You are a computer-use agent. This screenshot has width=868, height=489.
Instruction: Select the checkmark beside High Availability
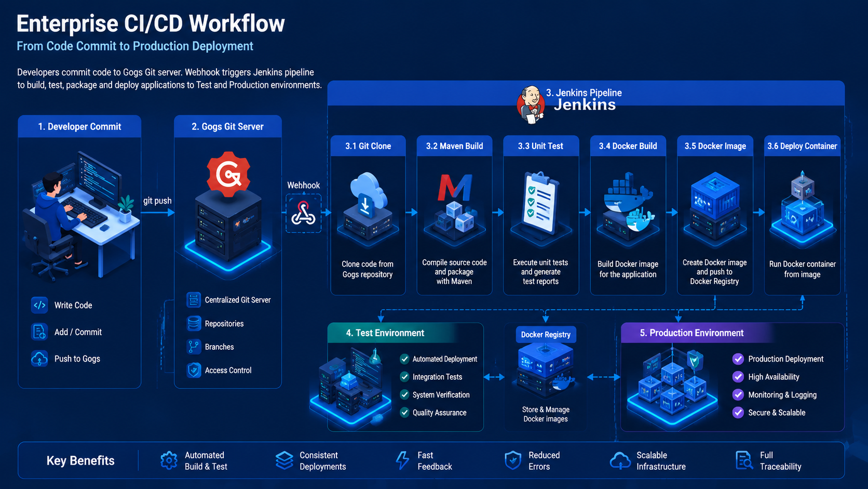pyautogui.click(x=738, y=377)
